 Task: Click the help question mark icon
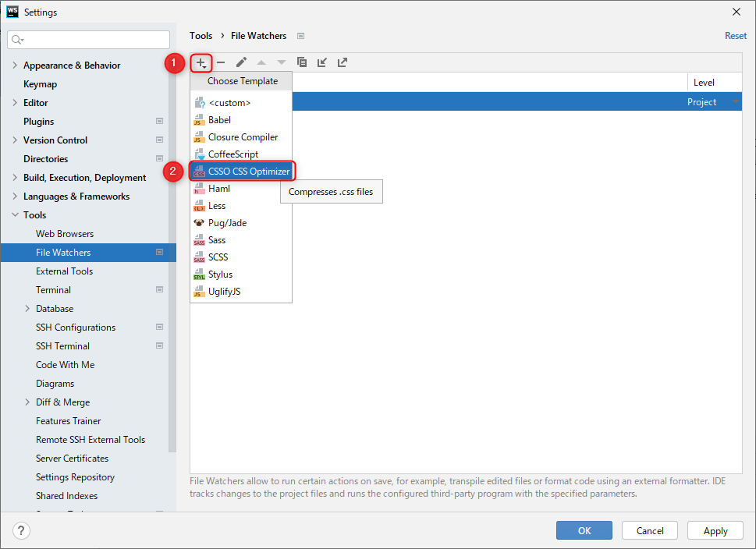pyautogui.click(x=21, y=531)
